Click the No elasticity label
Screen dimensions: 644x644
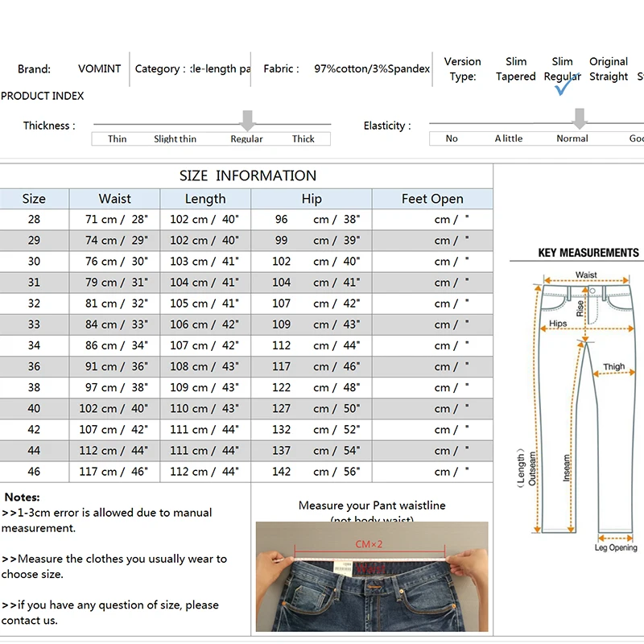click(452, 138)
